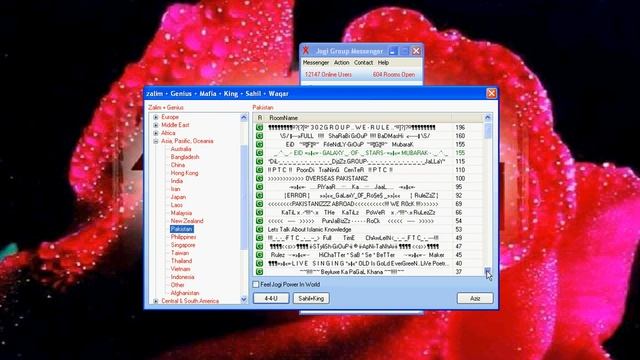640x360 pixels.
Task: Select Indonesia in the country tree
Action: 182,277
